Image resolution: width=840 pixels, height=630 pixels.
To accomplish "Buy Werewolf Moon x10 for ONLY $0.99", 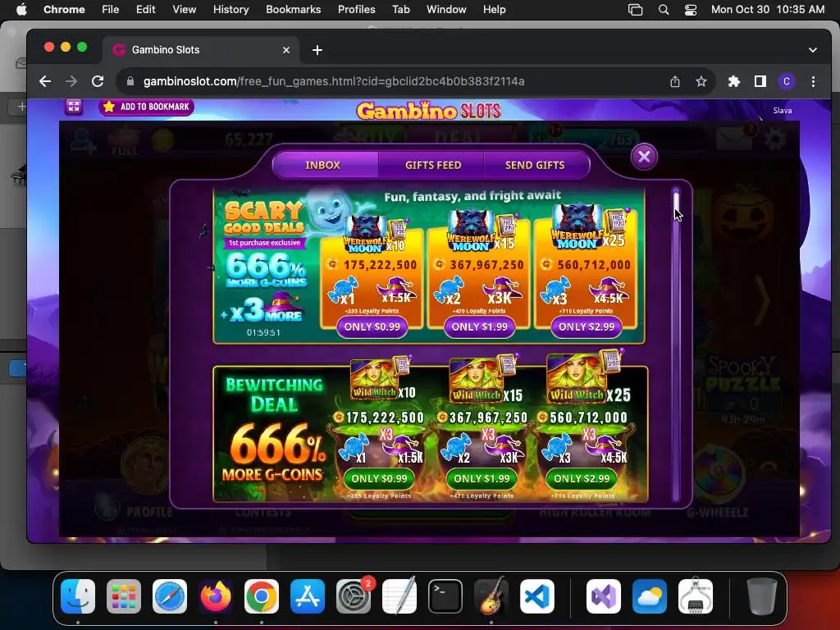I will [x=372, y=326].
